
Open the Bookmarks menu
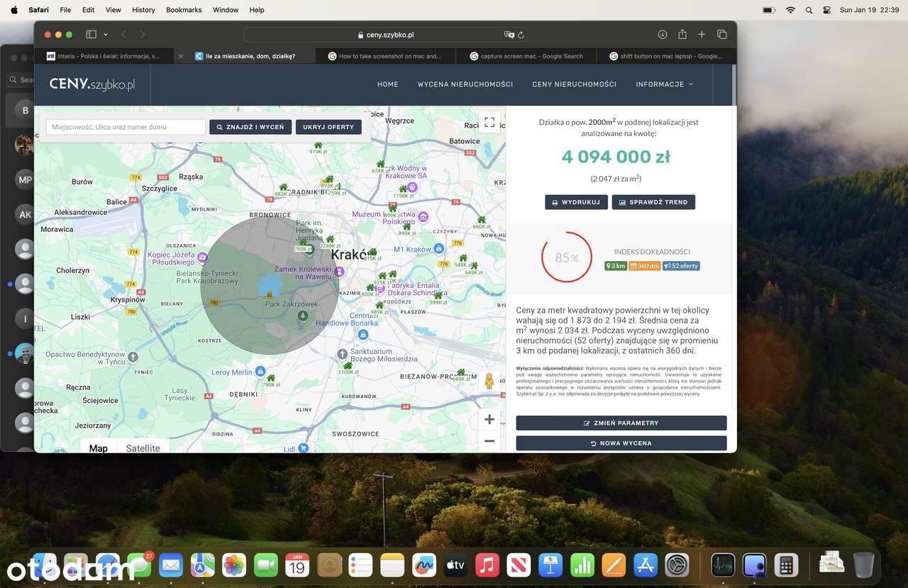click(184, 10)
